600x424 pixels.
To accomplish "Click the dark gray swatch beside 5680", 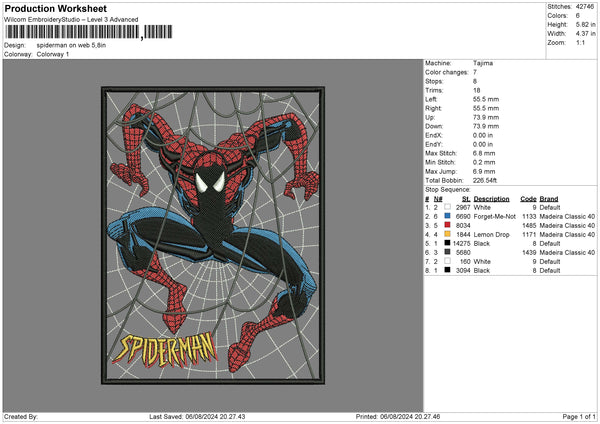I will [447, 252].
